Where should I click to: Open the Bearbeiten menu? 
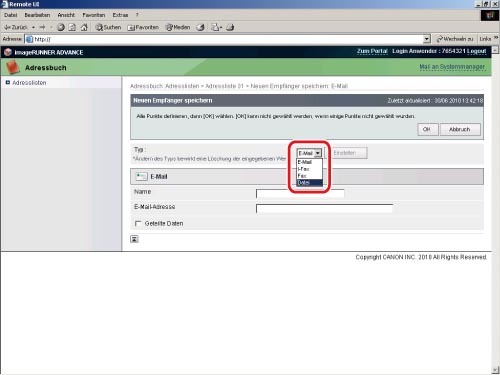[x=37, y=15]
